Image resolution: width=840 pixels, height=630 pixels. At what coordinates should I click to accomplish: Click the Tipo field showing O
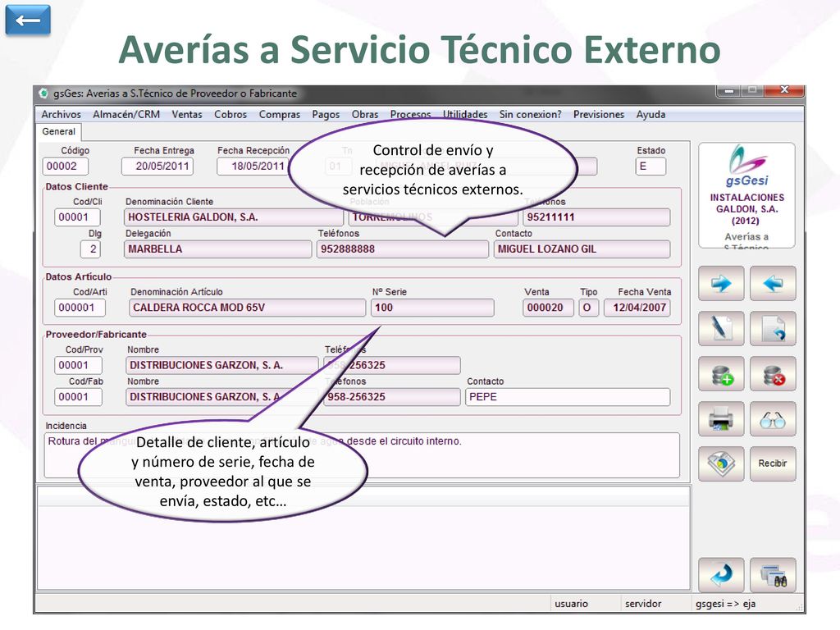pyautogui.click(x=588, y=308)
